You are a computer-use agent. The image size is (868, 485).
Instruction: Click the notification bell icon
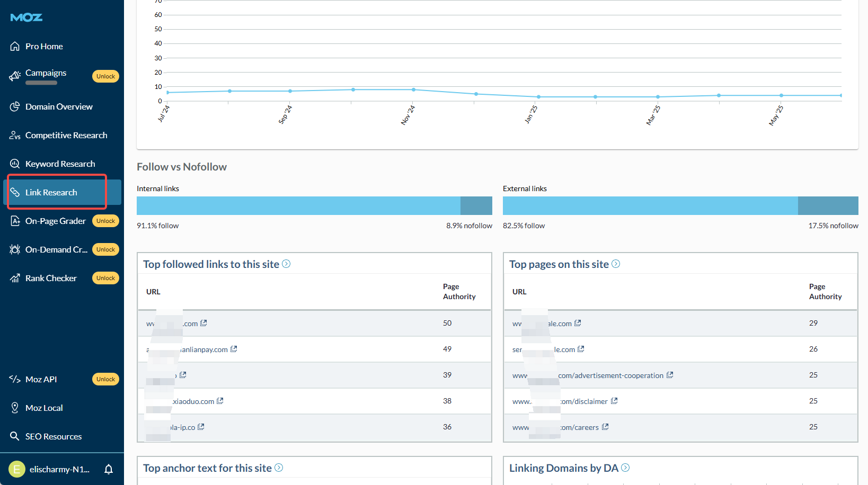coord(109,469)
